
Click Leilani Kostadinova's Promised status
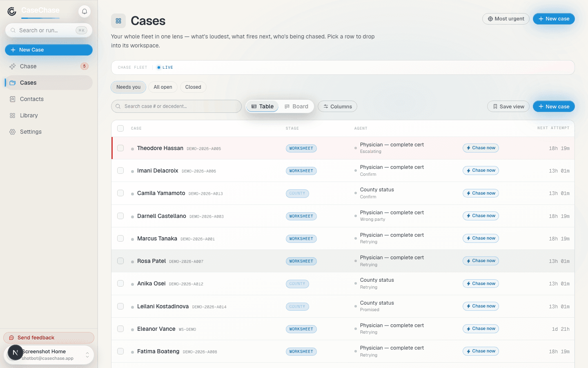370,310
